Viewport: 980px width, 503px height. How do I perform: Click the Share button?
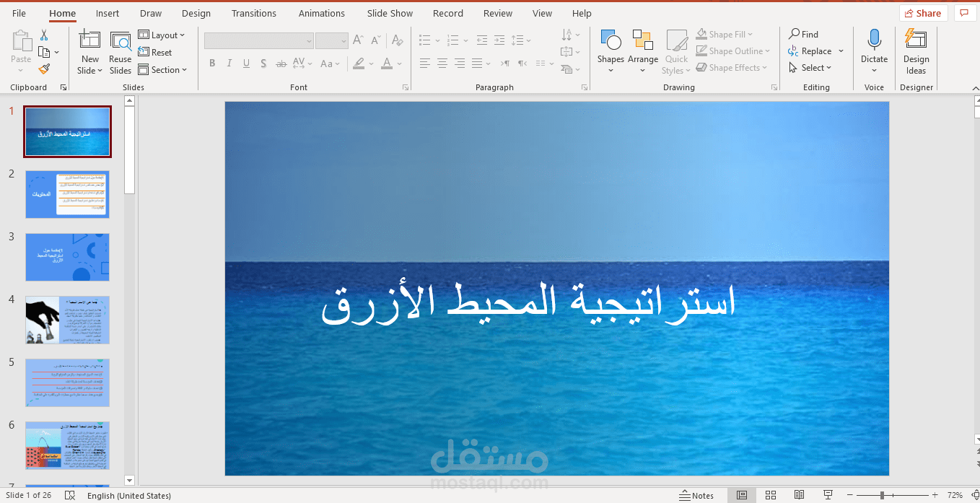[923, 13]
